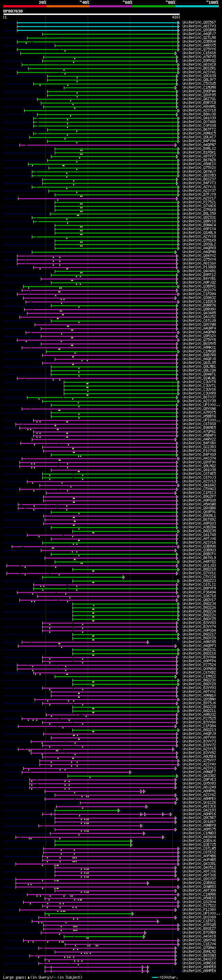
Task: Open hit UniRef100_Q3B9U4
Action: (199, 41)
